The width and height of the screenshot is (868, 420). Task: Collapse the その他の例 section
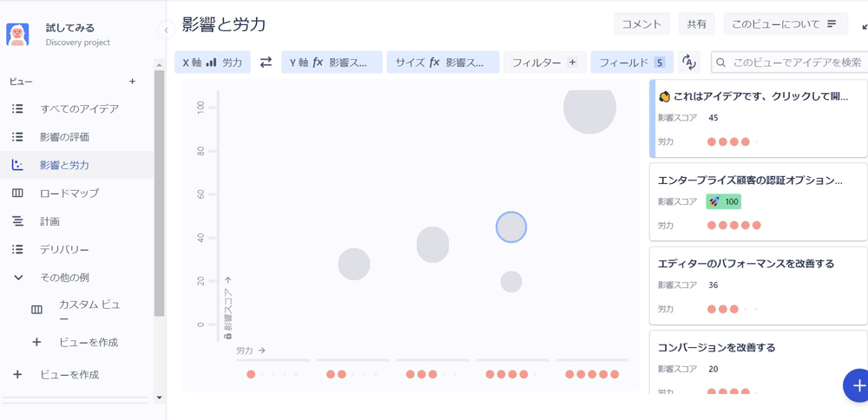(x=18, y=278)
